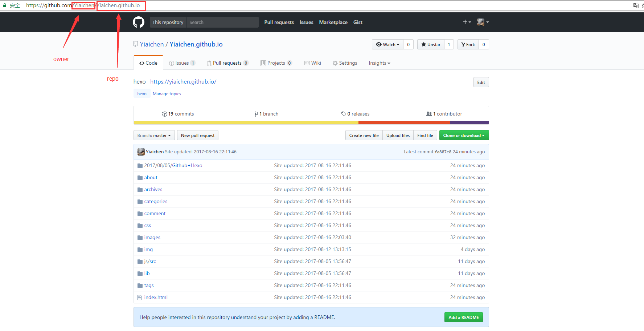Click the people icon beside 1 contributor

click(429, 114)
